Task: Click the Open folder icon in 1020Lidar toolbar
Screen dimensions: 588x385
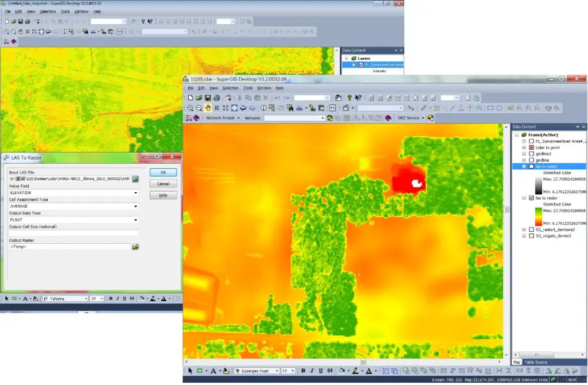Action: 199,98
